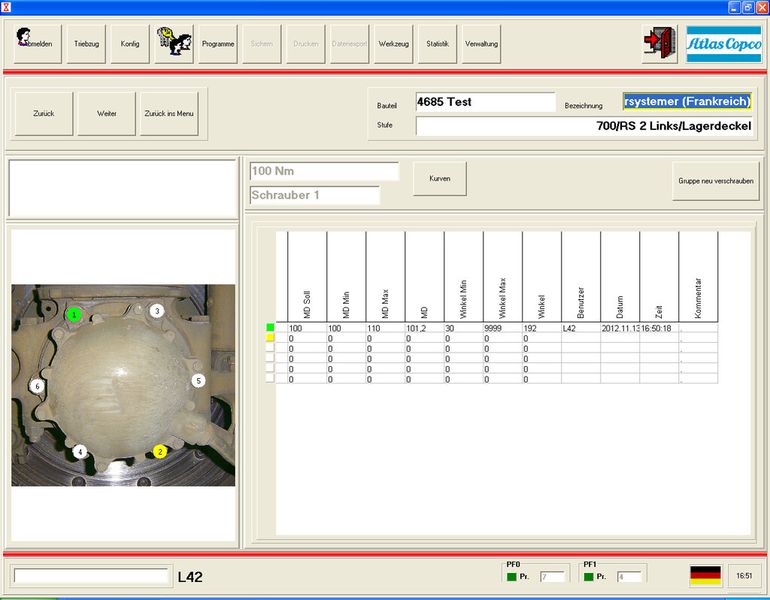Click the German flag language icon

705,575
